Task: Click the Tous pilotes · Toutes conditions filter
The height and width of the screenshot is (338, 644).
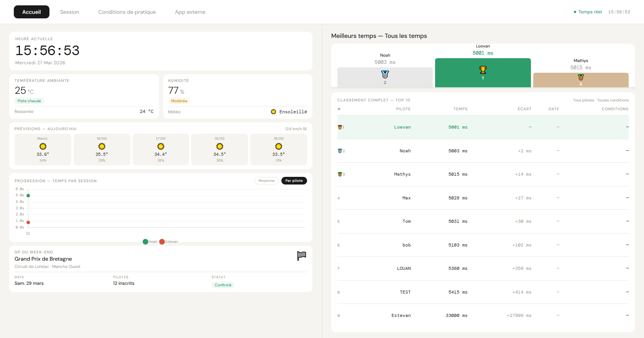Action: (601, 100)
